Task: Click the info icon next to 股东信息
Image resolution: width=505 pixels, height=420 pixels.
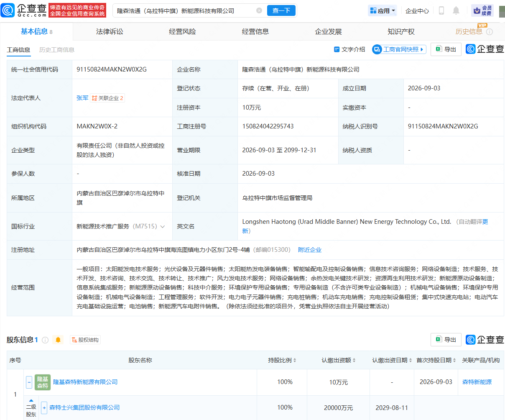Action: [x=45, y=340]
